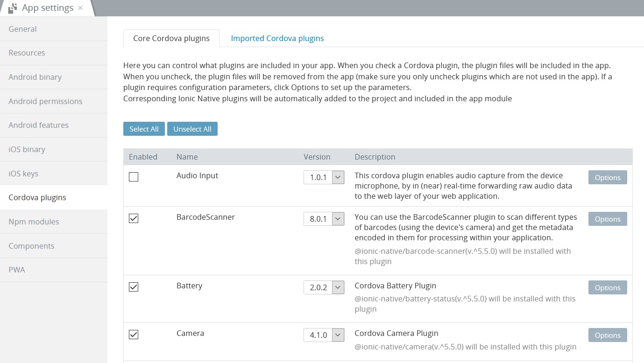This screenshot has width=644, height=363.
Task: Open Audio Input version 1.0.1 dropdown
Action: coord(324,177)
